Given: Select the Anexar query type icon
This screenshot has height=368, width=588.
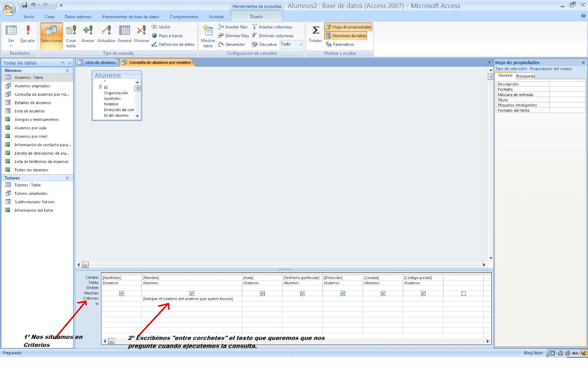Looking at the screenshot, I should [x=88, y=33].
